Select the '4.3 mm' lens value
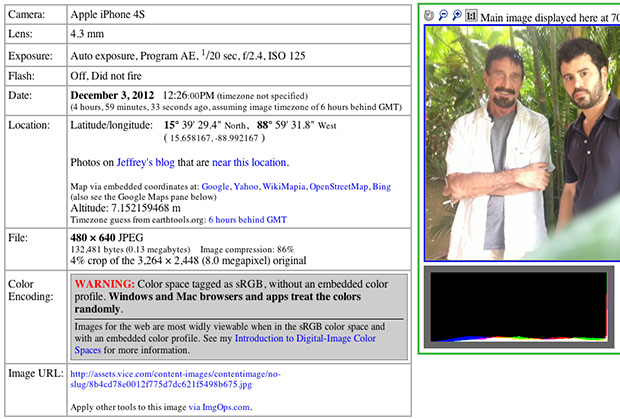This screenshot has height=419, width=620. [87, 34]
